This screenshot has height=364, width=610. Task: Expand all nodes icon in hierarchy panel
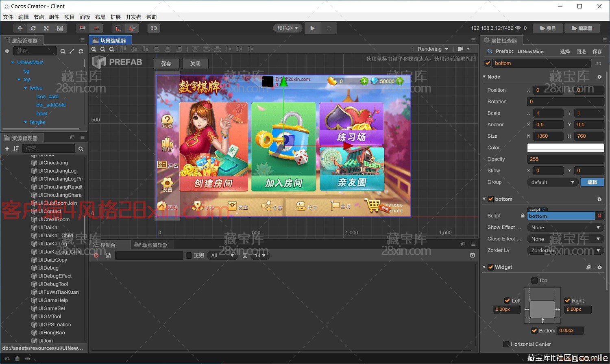point(72,51)
